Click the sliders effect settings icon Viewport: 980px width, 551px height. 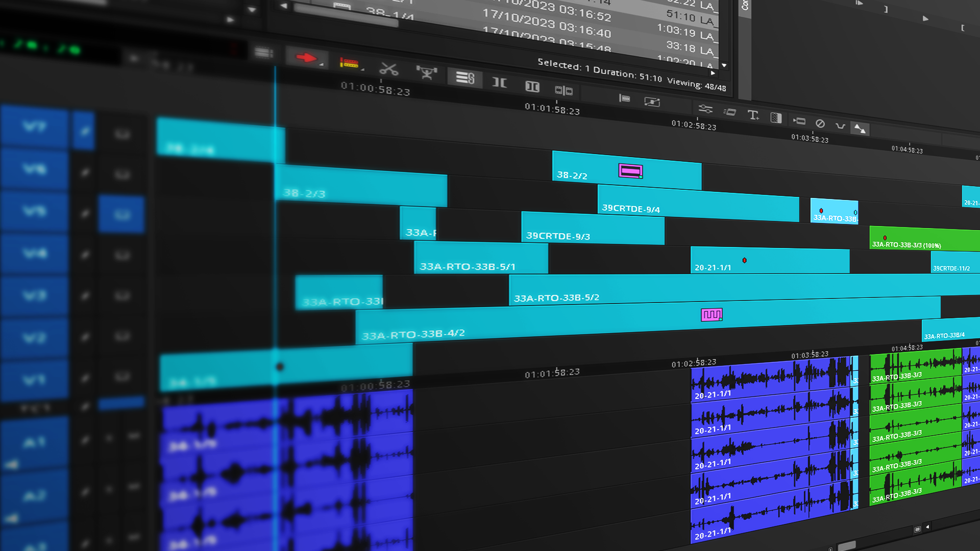click(705, 109)
